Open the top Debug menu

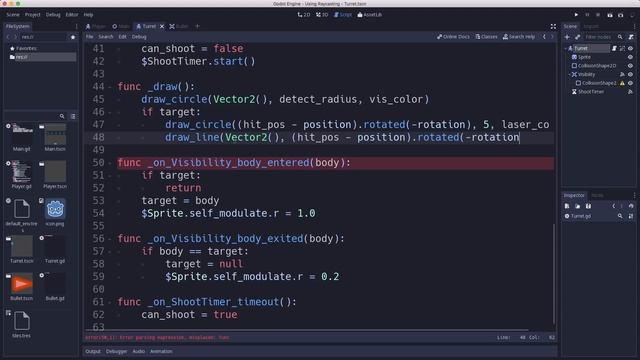coord(53,15)
